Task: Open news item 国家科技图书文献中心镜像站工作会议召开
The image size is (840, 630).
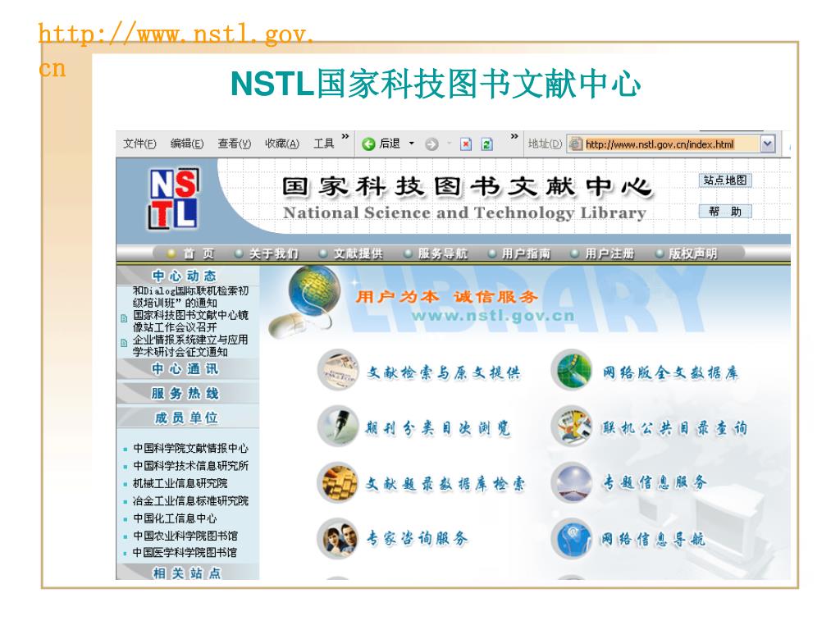Action: coord(190,321)
